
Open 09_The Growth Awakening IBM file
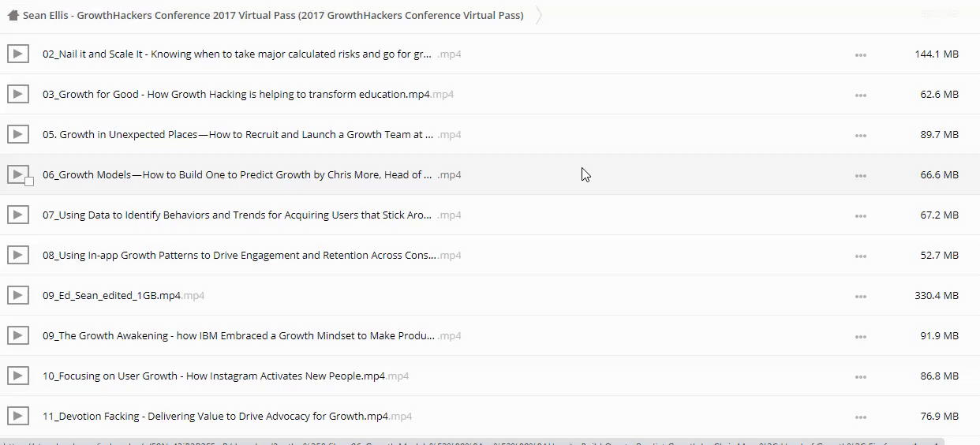(238, 336)
